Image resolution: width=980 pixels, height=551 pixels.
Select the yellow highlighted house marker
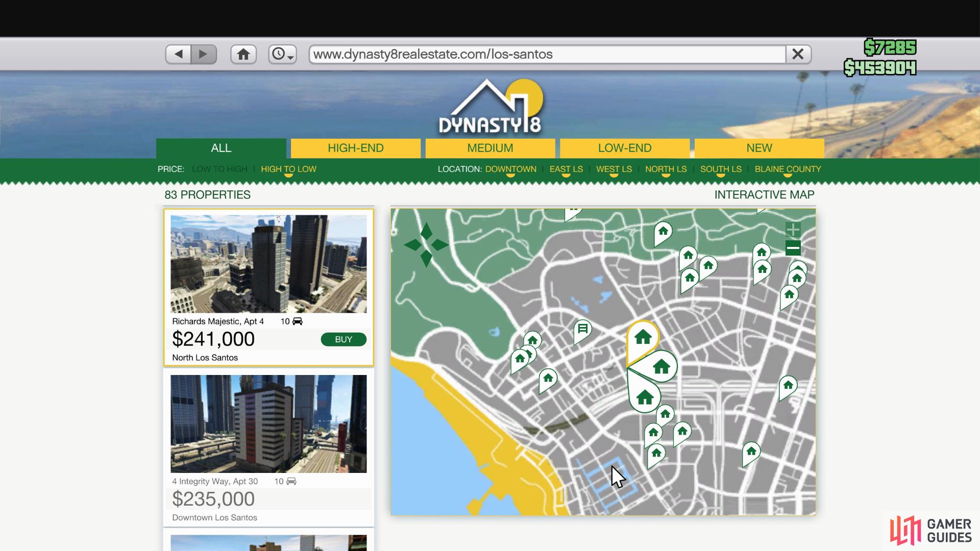[643, 339]
